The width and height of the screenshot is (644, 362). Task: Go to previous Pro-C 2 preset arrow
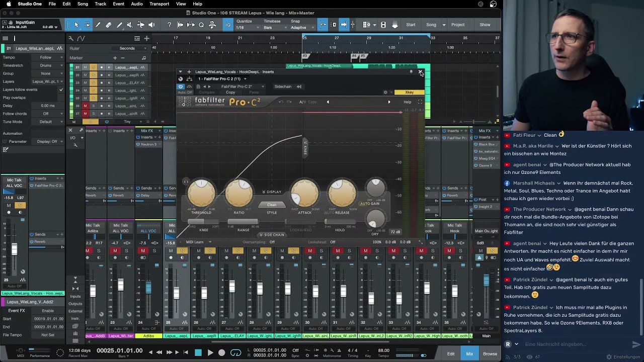coord(328,102)
